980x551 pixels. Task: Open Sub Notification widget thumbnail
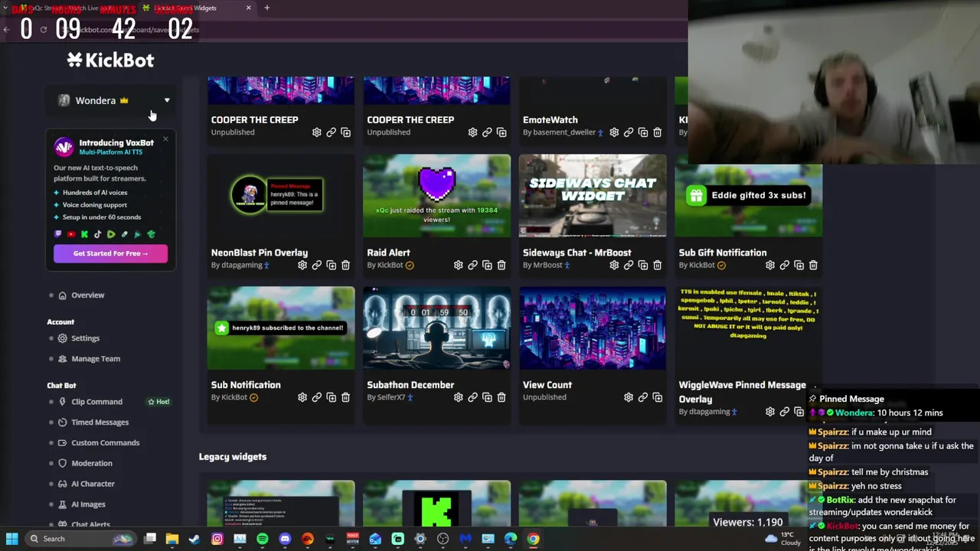pyautogui.click(x=281, y=328)
